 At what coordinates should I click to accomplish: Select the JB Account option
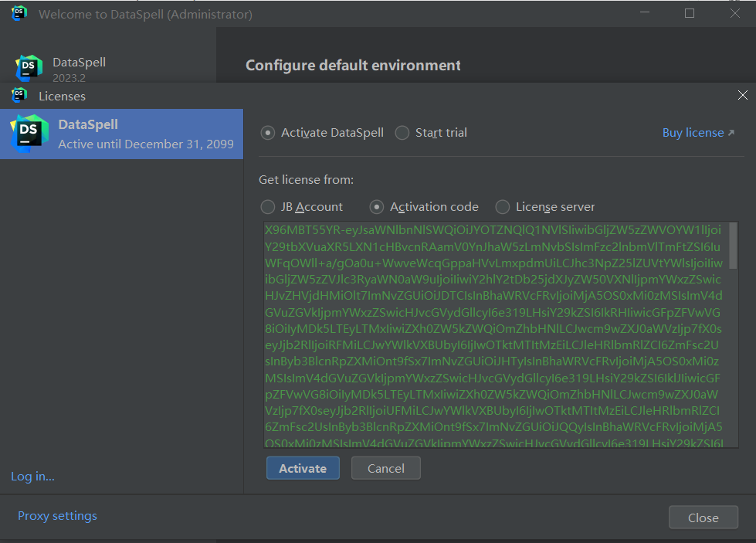click(267, 206)
